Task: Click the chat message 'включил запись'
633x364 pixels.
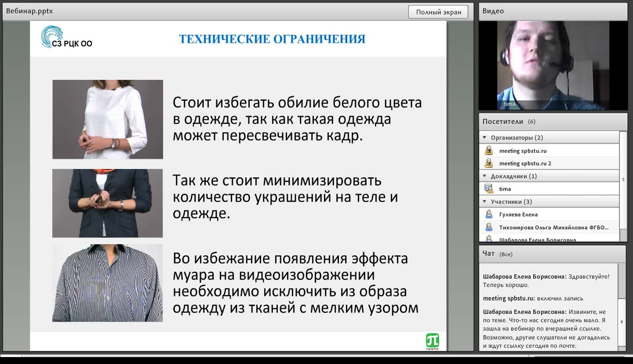Action: pyautogui.click(x=560, y=298)
